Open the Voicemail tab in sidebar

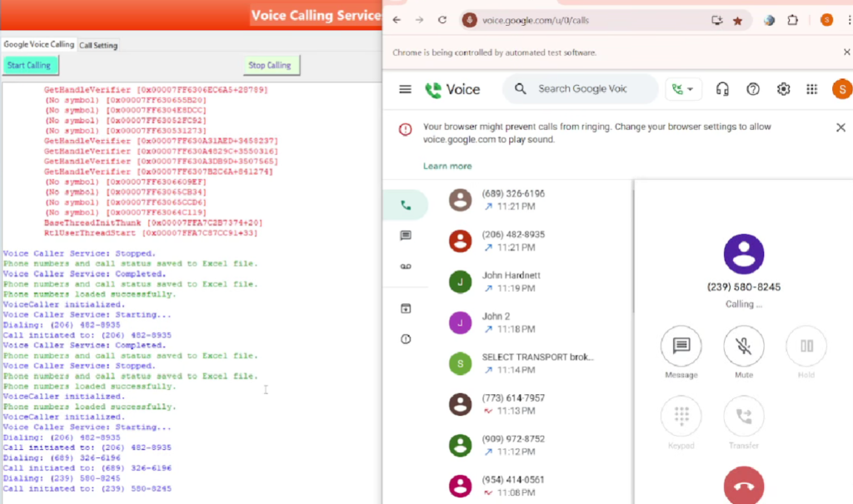[406, 266]
